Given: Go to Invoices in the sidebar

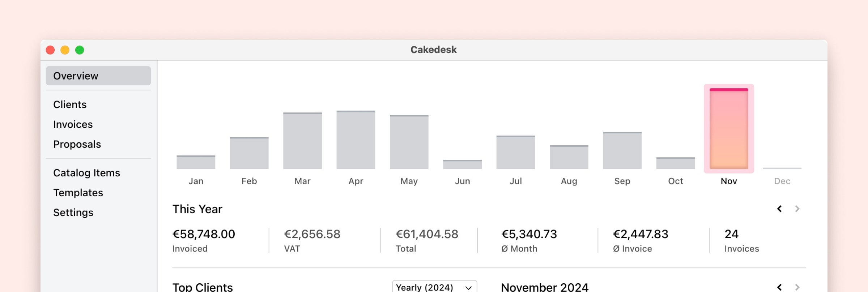Looking at the screenshot, I should click(73, 124).
